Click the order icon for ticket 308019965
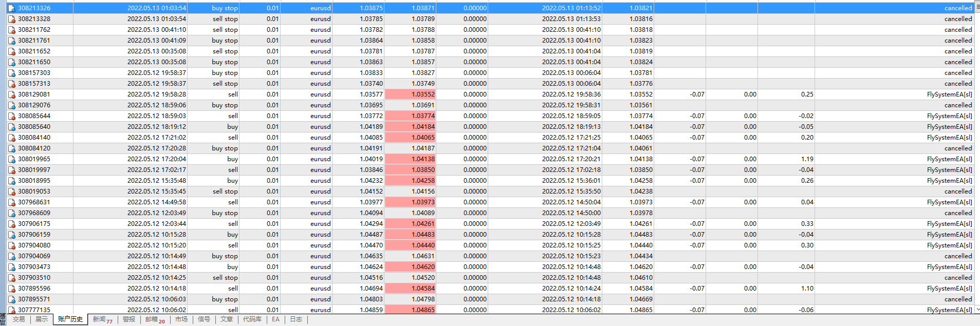980x326 pixels. (11, 159)
